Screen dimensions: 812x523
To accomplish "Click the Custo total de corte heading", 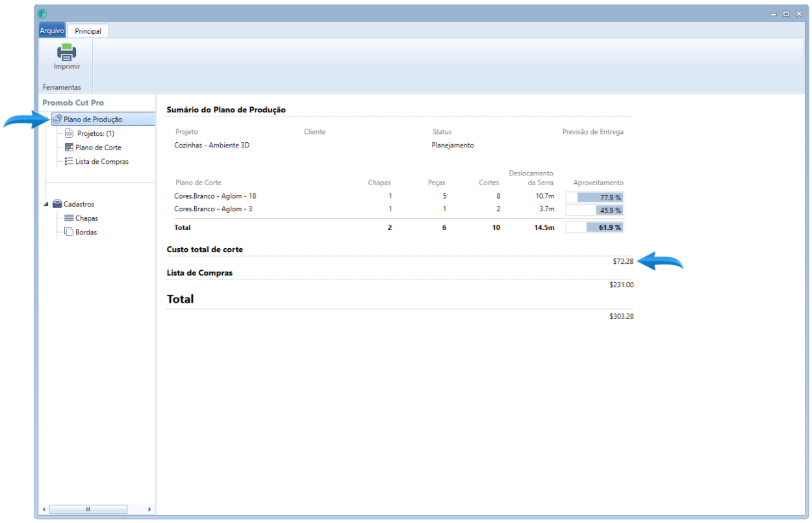I will click(205, 249).
